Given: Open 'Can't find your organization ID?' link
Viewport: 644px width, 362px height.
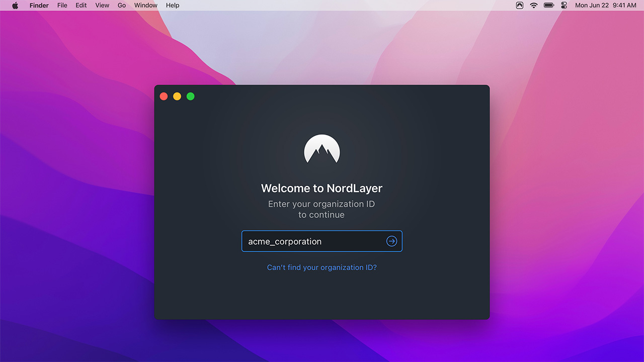Looking at the screenshot, I should click(x=321, y=267).
